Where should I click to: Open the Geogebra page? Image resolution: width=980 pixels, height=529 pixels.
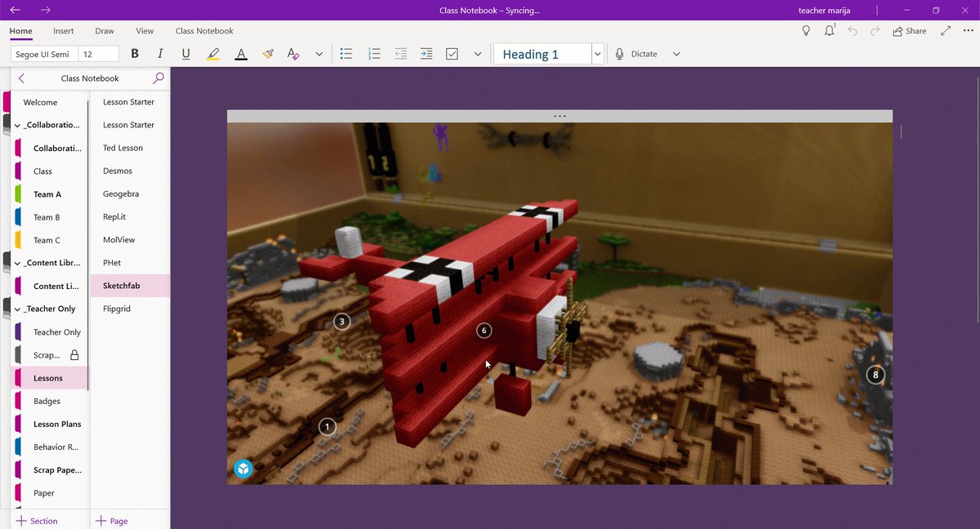(x=121, y=194)
